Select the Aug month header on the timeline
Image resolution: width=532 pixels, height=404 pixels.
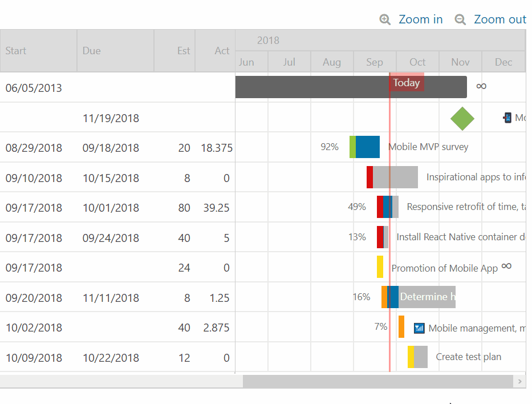(x=332, y=62)
